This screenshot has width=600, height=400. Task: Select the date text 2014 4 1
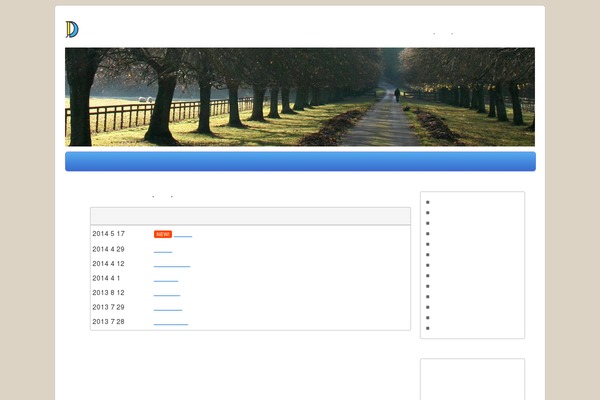point(106,279)
